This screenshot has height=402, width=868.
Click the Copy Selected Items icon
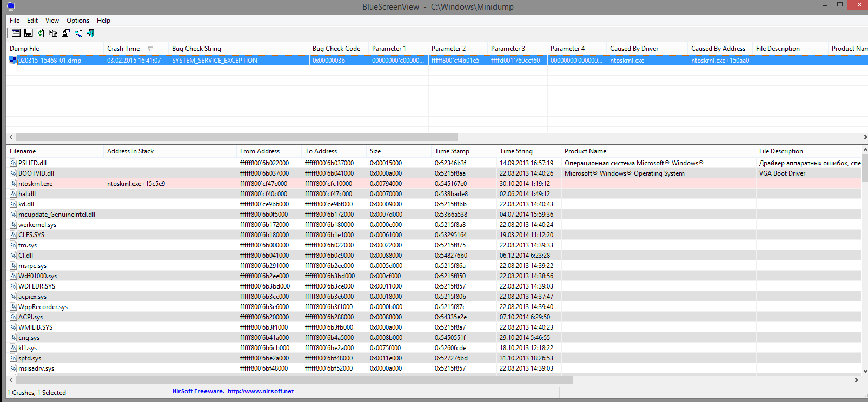[x=53, y=33]
